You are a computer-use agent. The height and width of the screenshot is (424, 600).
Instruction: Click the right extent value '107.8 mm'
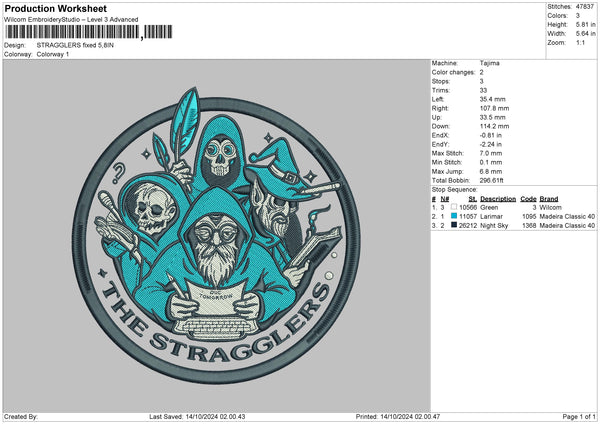[494, 108]
